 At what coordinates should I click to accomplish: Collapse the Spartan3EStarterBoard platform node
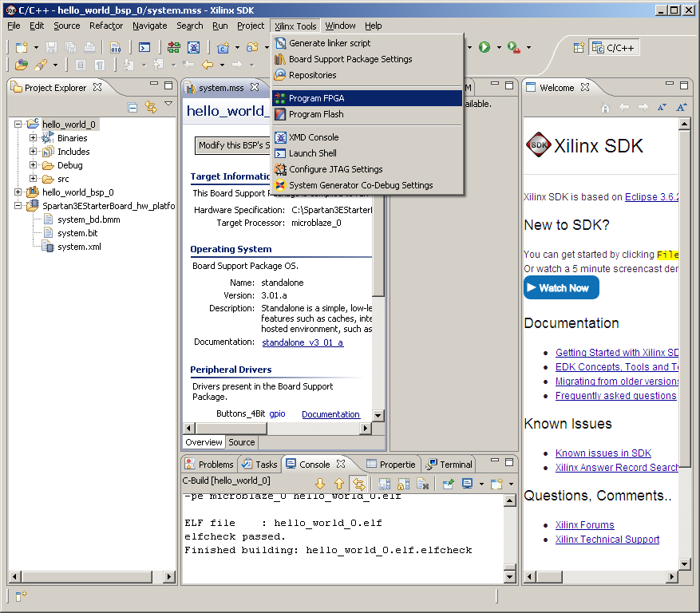[18, 206]
